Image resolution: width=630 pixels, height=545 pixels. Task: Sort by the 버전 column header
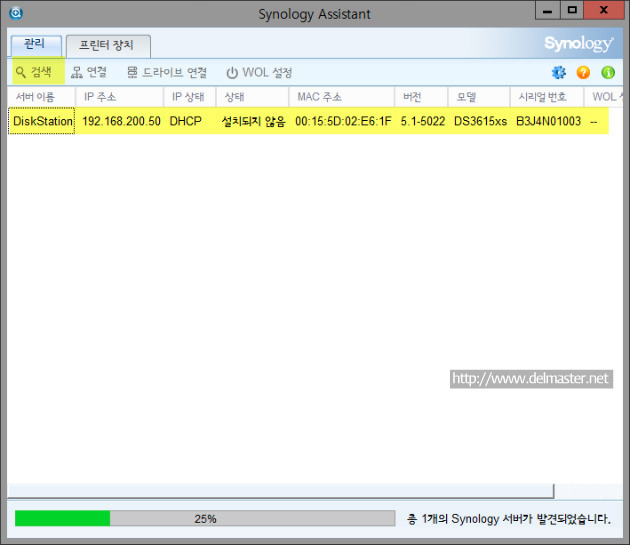click(x=421, y=97)
